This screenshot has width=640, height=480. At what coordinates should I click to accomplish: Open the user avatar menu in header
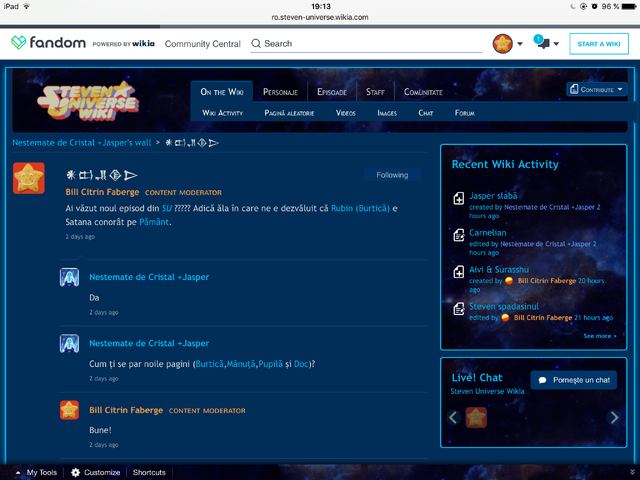502,44
